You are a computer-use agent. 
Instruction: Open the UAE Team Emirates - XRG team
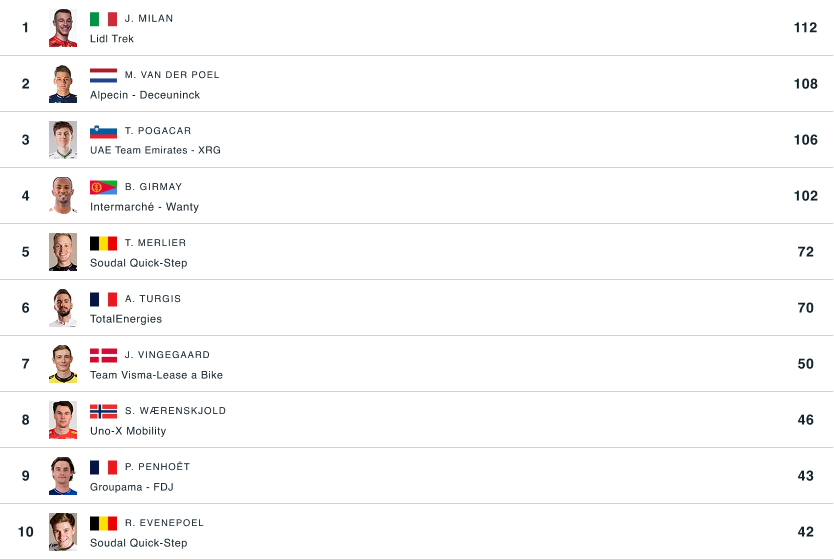click(155, 151)
